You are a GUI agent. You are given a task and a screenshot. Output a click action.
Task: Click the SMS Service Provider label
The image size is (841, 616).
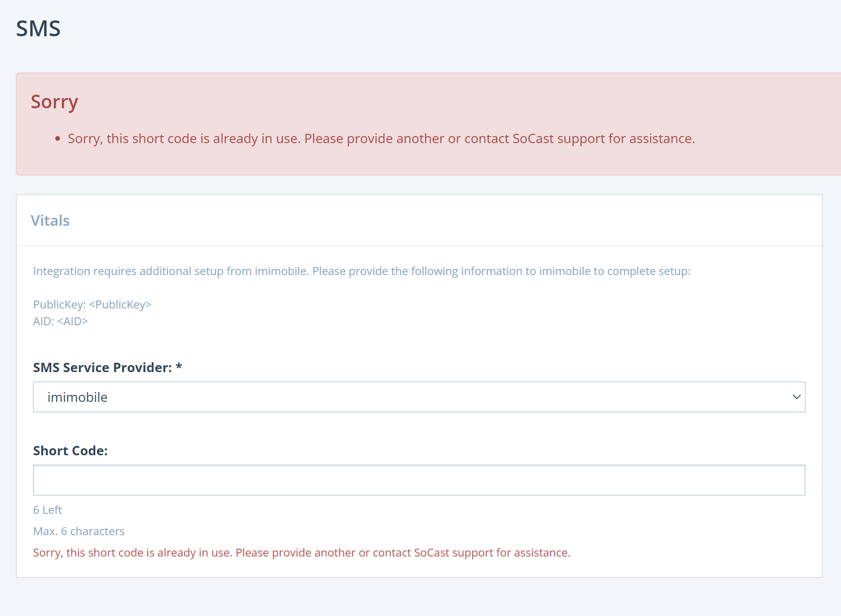(x=102, y=367)
